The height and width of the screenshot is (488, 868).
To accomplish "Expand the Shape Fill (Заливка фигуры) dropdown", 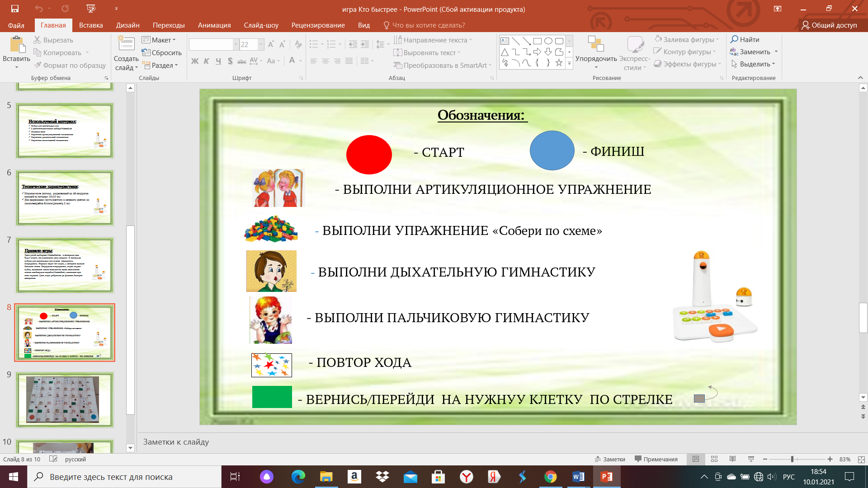I will point(717,40).
